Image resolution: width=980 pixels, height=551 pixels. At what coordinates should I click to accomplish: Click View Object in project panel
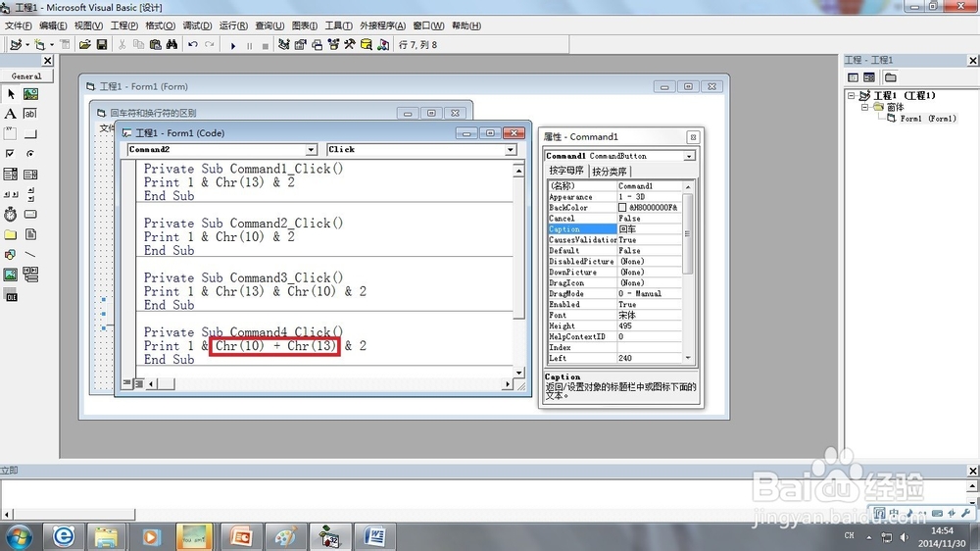[x=869, y=77]
